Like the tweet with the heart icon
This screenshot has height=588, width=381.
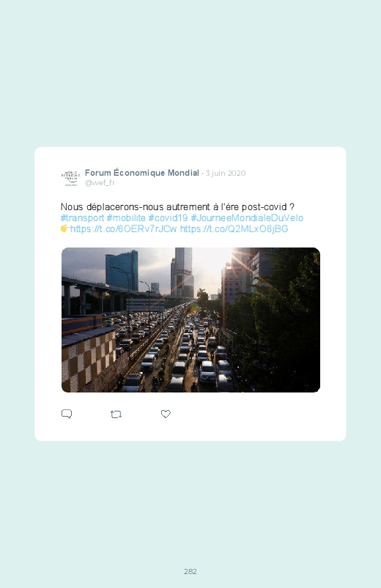[x=166, y=414]
